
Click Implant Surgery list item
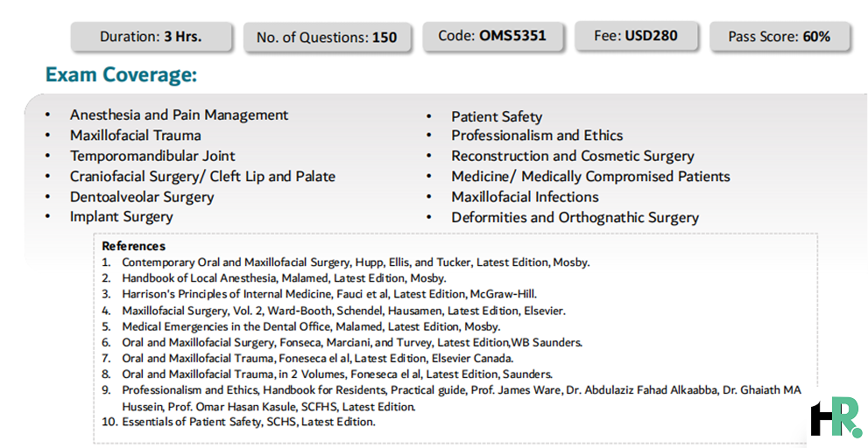click(x=121, y=217)
